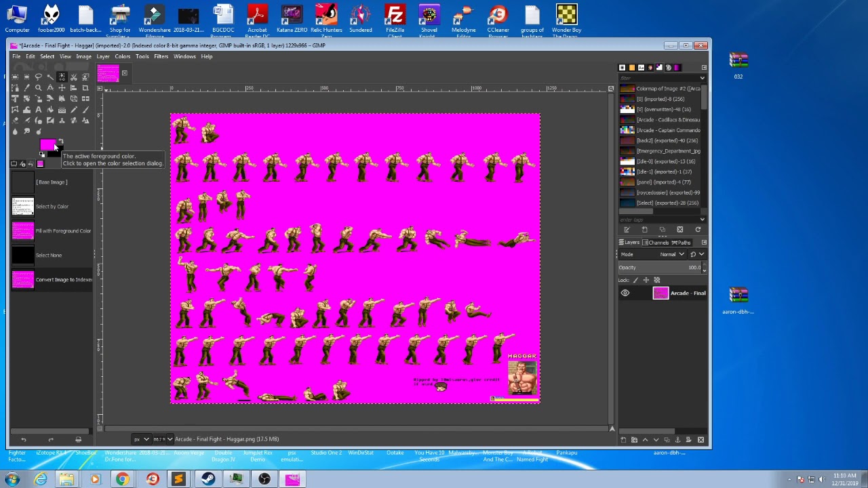Select the Paintbrush tool
The width and height of the screenshot is (868, 488).
click(x=85, y=109)
